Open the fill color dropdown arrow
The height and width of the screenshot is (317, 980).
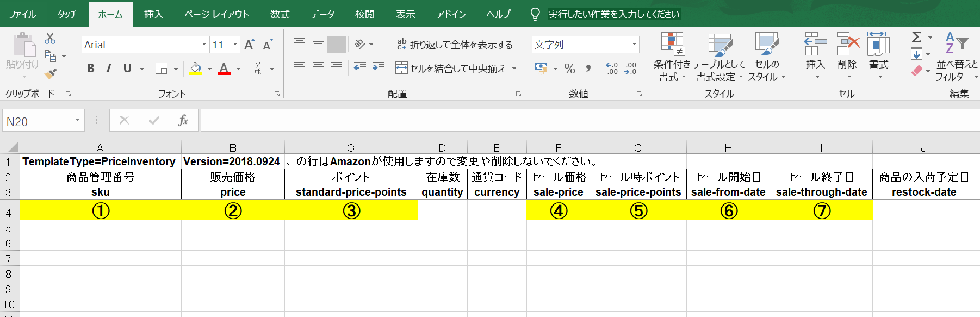coord(209,69)
